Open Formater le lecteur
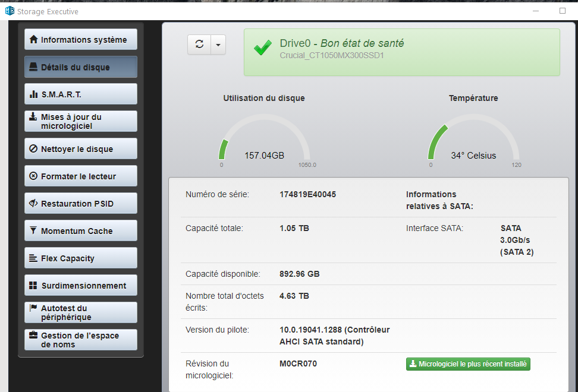578x392 pixels. pyautogui.click(x=81, y=176)
